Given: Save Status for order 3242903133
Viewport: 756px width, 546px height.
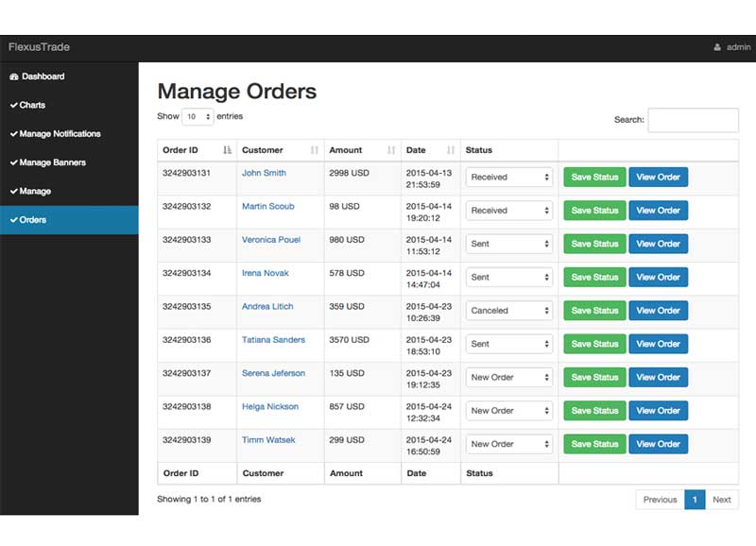Looking at the screenshot, I should click(x=594, y=244).
